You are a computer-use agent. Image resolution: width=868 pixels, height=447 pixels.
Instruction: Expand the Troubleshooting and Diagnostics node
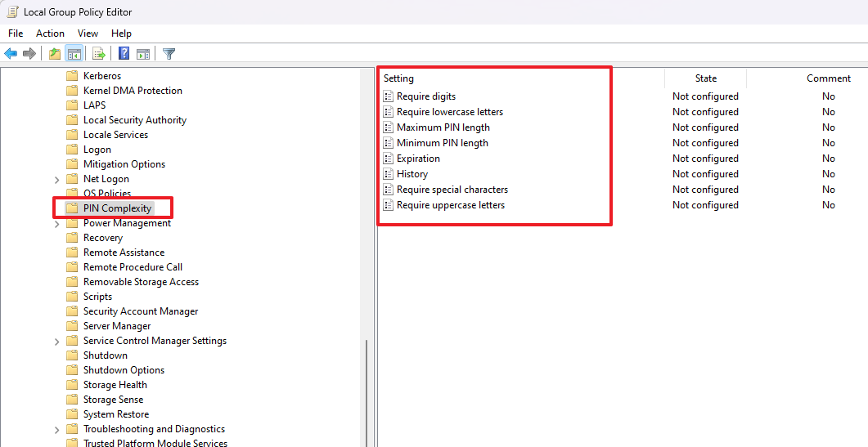pyautogui.click(x=57, y=429)
